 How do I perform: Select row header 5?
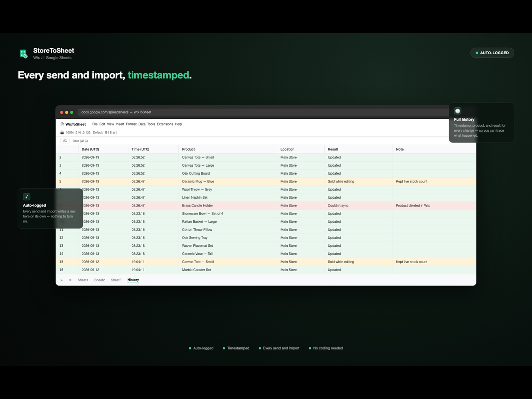click(x=67, y=182)
